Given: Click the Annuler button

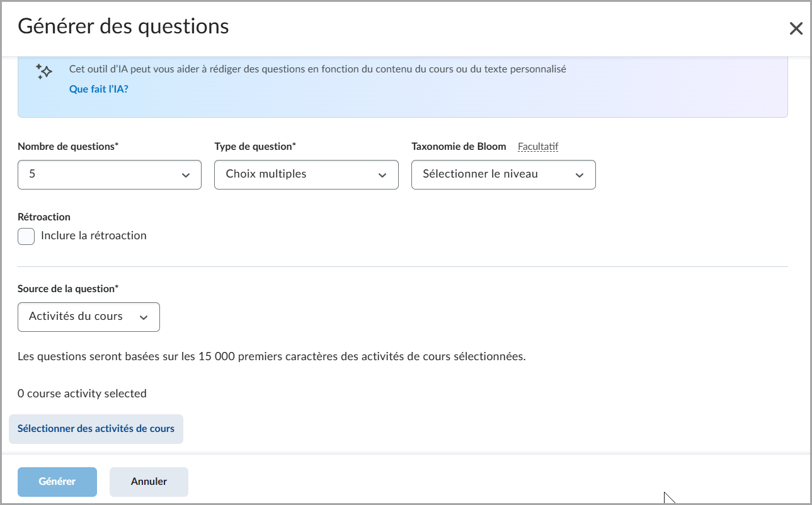Looking at the screenshot, I should click(149, 481).
